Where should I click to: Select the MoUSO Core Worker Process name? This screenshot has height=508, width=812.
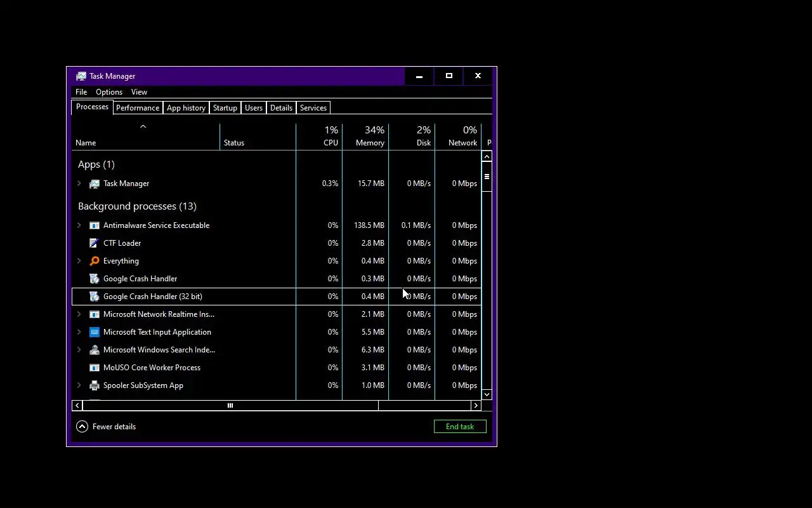click(152, 368)
